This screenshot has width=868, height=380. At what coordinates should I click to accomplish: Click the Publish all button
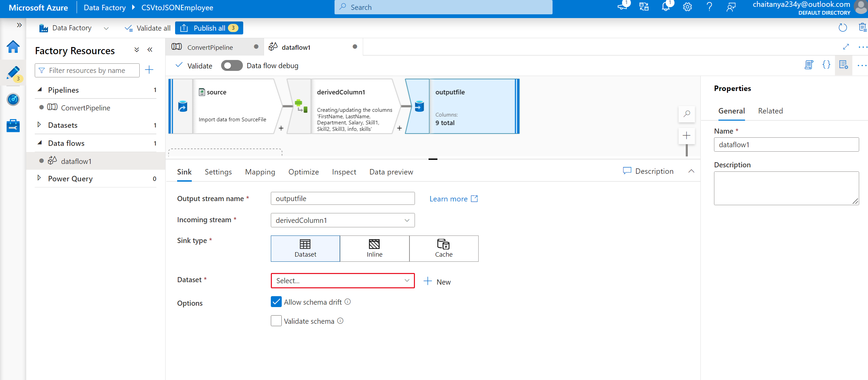pyautogui.click(x=209, y=28)
